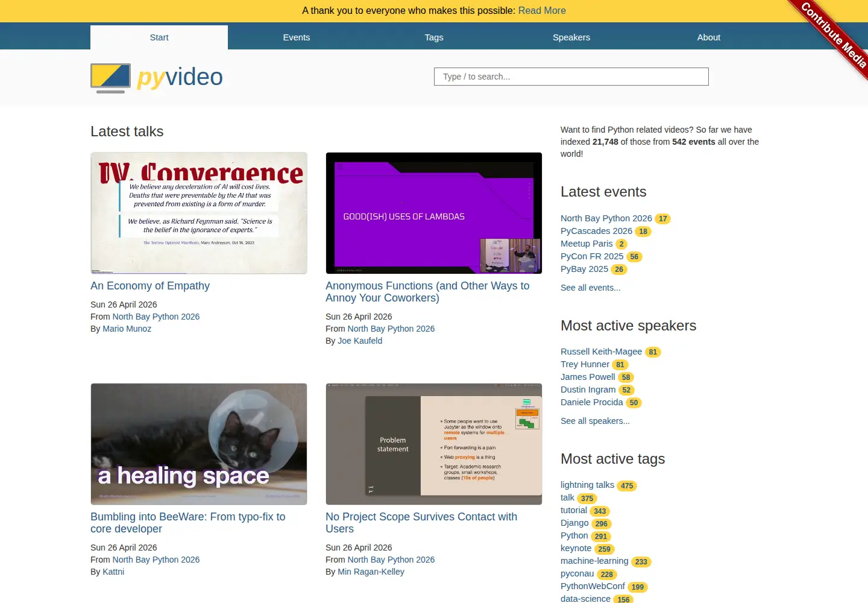Open the pyconau tag
This screenshot has width=868, height=603.
pyautogui.click(x=577, y=573)
